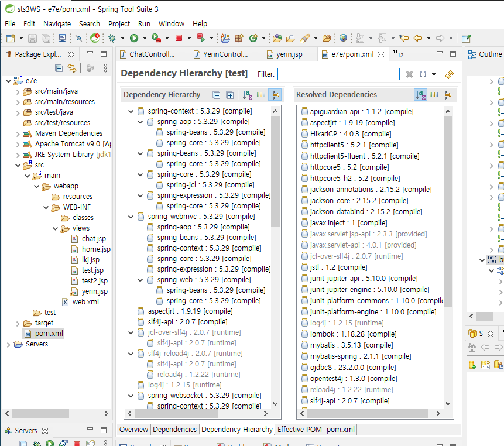Click the red Stop icon
Viewport: 504px width, 446px height.
(179, 38)
